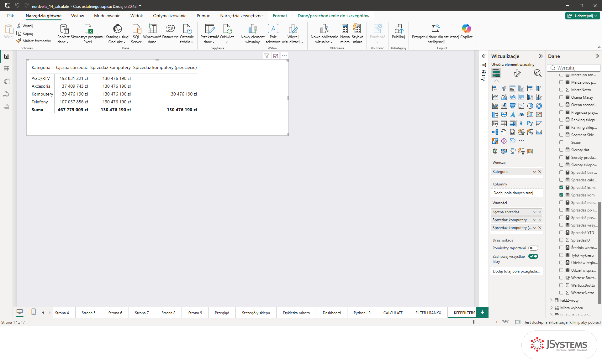The image size is (602, 364).
Task: Click the zoom slider handle
Action: click(x=474, y=322)
